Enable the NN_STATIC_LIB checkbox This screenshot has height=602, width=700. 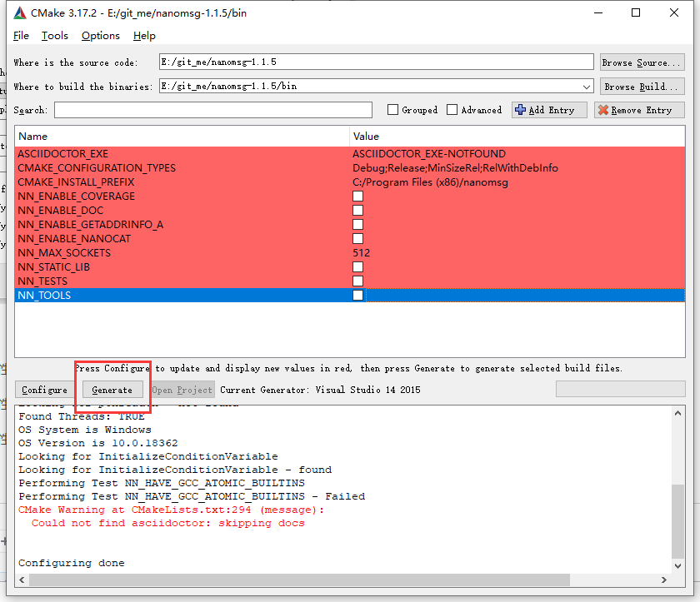tap(357, 266)
